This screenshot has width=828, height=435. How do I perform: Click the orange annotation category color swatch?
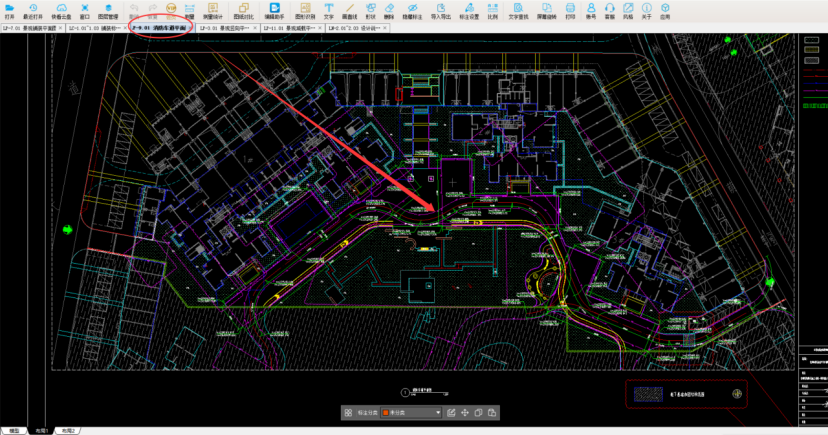pyautogui.click(x=385, y=412)
